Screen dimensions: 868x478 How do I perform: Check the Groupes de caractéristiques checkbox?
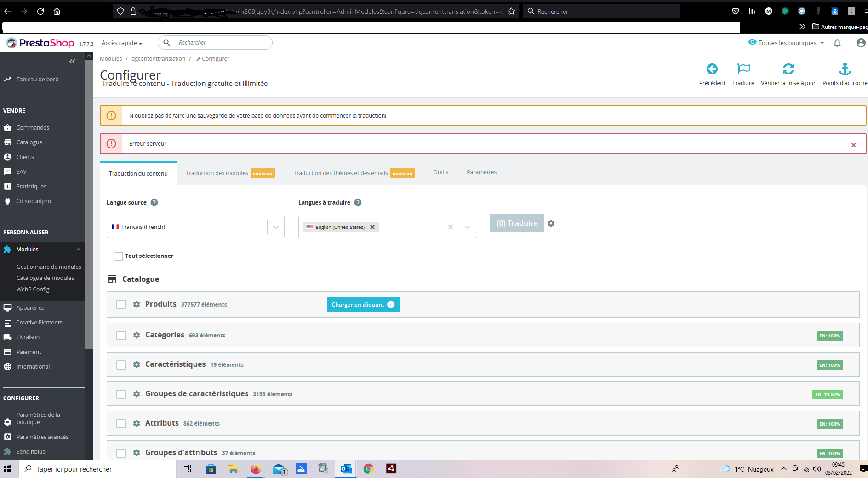tap(121, 394)
